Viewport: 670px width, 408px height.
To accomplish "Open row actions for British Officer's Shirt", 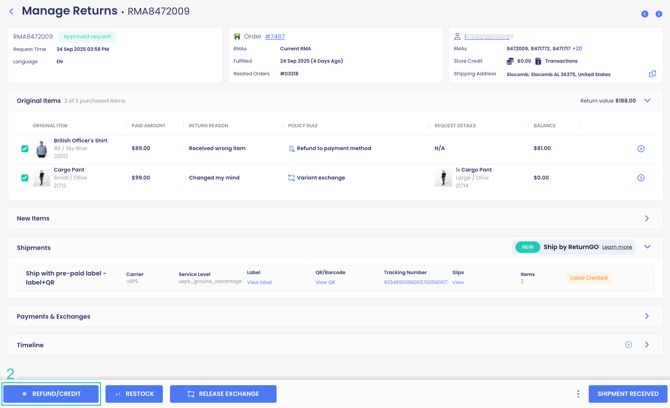I will tap(641, 149).
